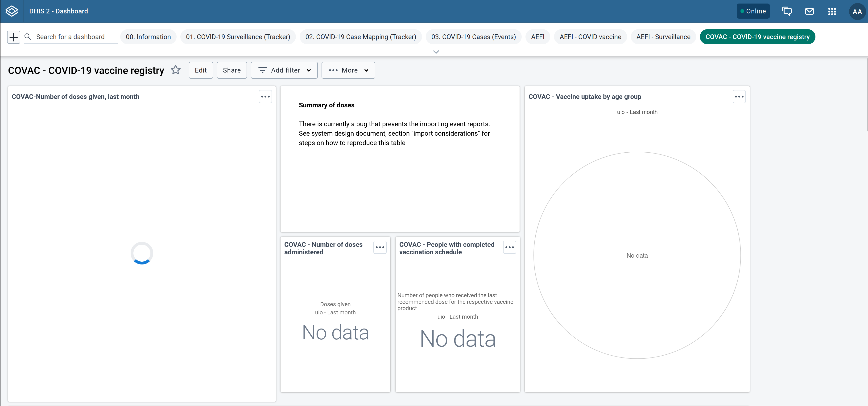868x406 pixels.
Task: Open options for COVAC-Number of doses given
Action: click(x=265, y=97)
